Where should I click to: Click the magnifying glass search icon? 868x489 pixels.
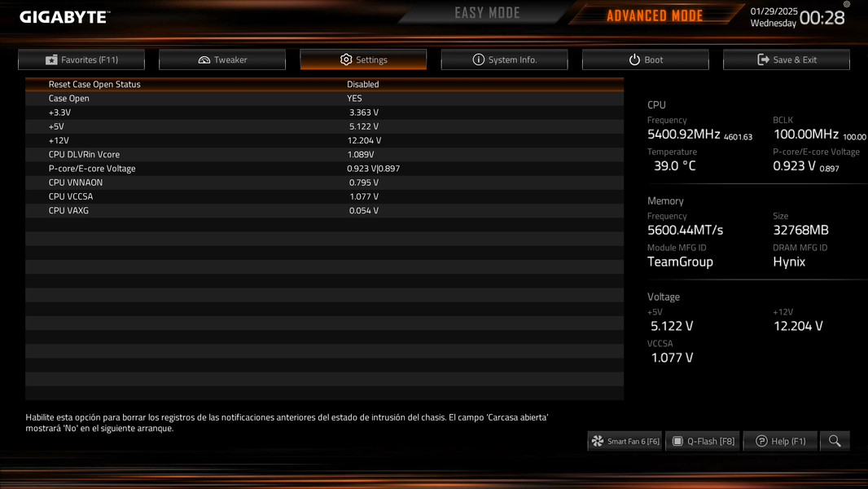pos(835,441)
